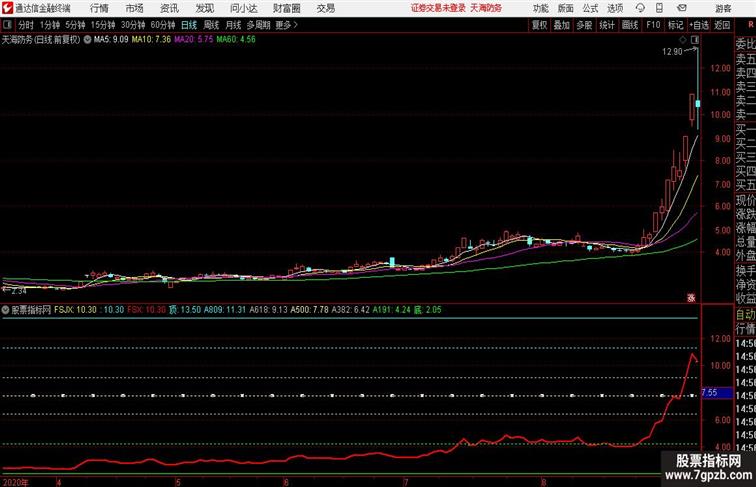Click the 统计 statistics button
Screen dimensions: 756x487
click(607, 25)
